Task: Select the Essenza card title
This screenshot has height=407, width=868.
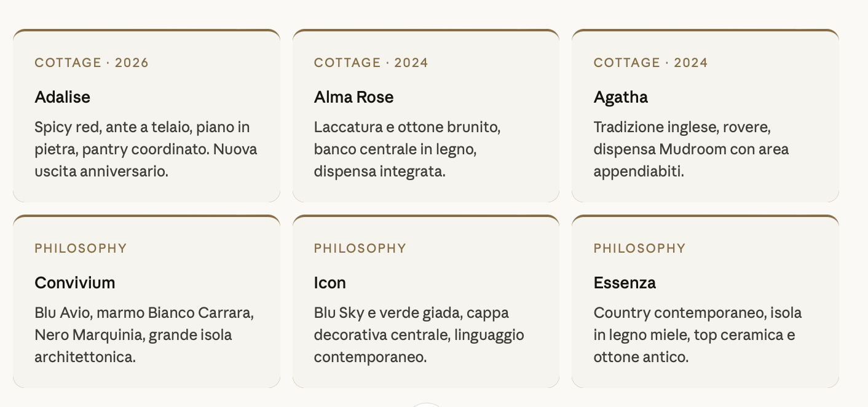Action: (x=625, y=283)
